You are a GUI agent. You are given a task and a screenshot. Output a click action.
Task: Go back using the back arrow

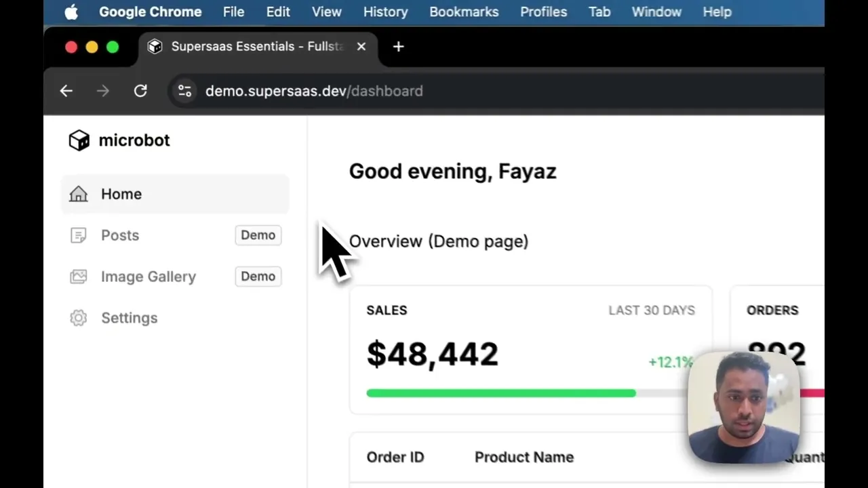pos(66,91)
